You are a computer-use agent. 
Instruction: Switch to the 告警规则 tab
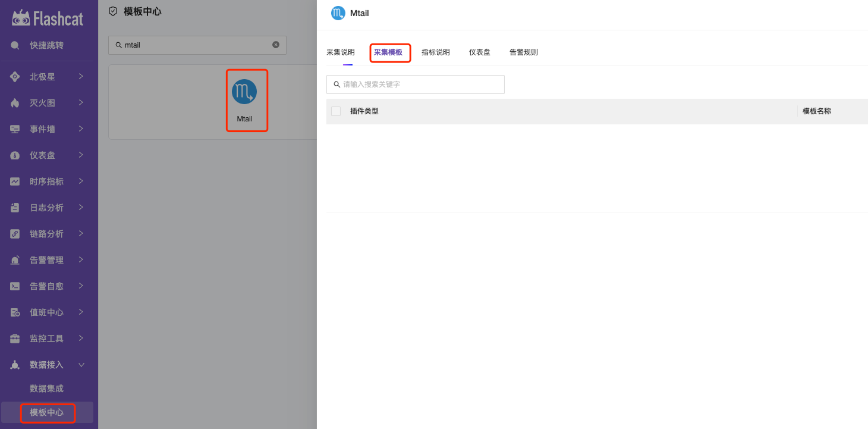(x=524, y=52)
